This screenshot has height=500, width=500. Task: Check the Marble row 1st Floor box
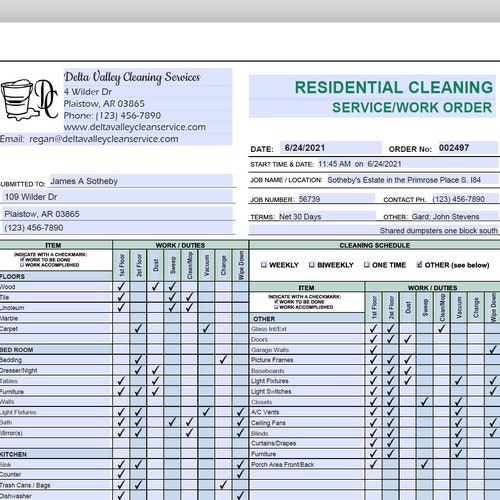click(121, 318)
